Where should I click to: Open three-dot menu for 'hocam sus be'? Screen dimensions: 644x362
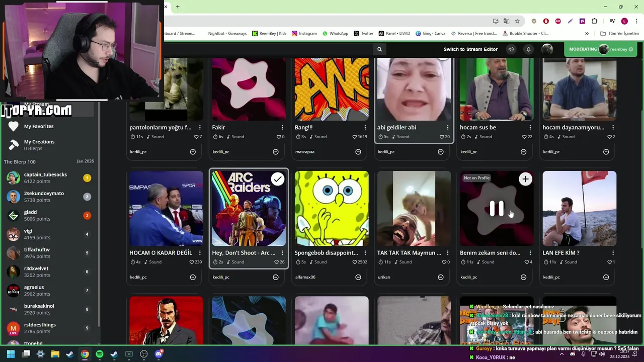point(530,127)
